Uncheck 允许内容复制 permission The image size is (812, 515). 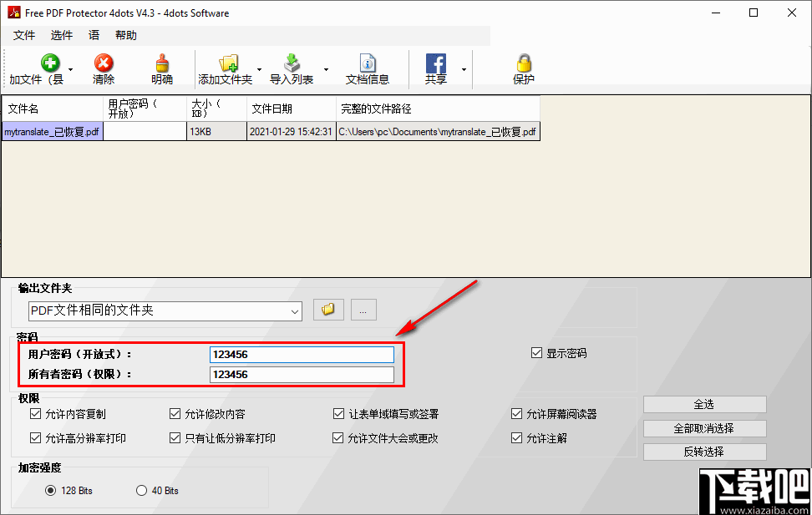(35, 413)
